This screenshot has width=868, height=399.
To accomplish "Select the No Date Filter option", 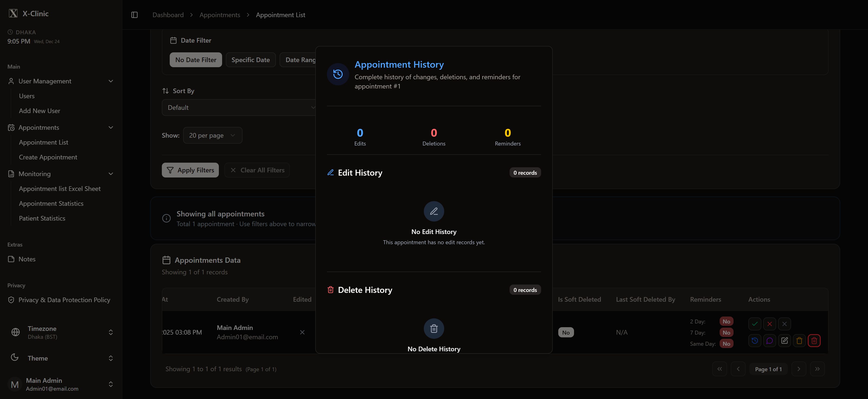I will pyautogui.click(x=195, y=60).
